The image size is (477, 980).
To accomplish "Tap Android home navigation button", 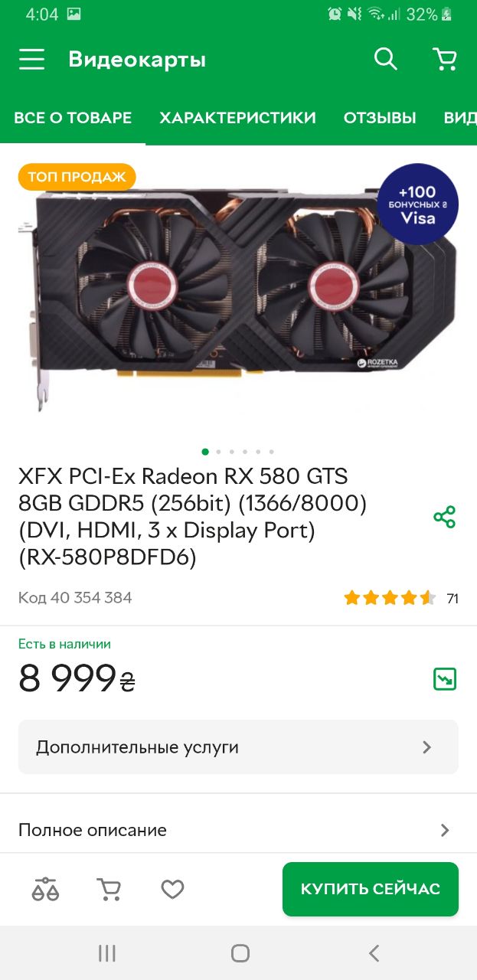I will pos(240,953).
